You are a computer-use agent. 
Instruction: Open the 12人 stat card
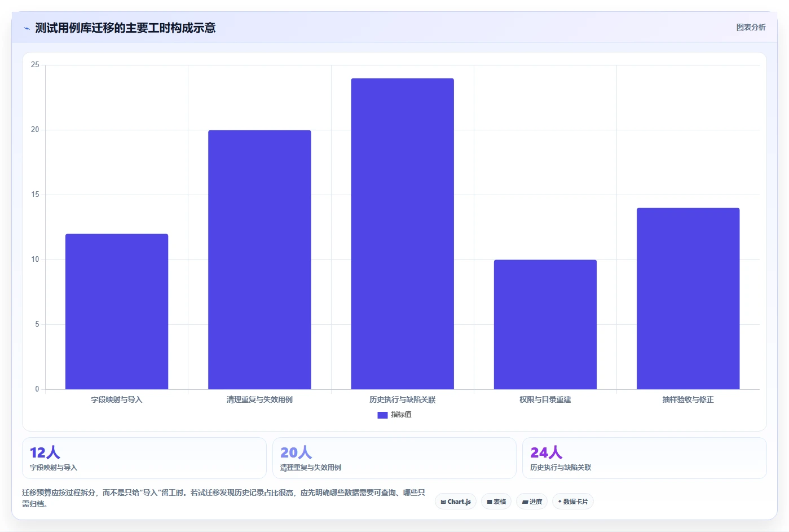pyautogui.click(x=144, y=458)
